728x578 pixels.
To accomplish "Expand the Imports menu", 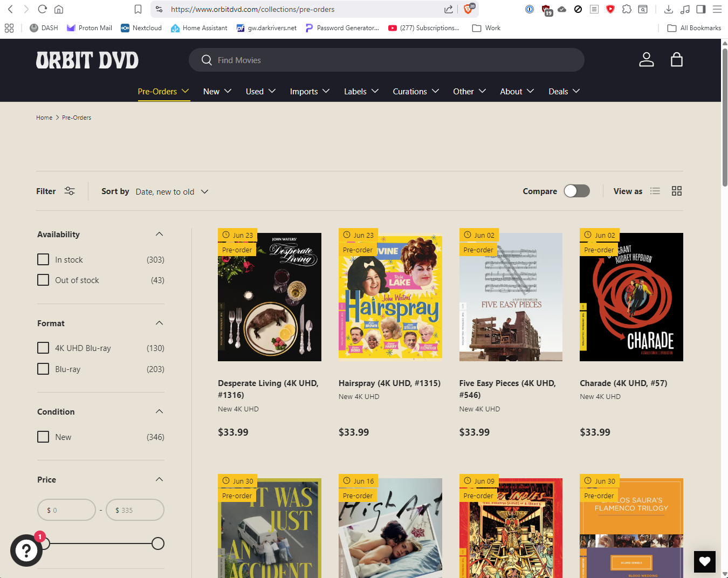I will click(x=310, y=92).
